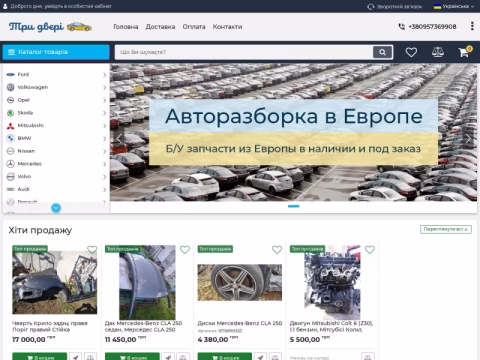Expand full brand list with blue down arrow

[x=56, y=208]
